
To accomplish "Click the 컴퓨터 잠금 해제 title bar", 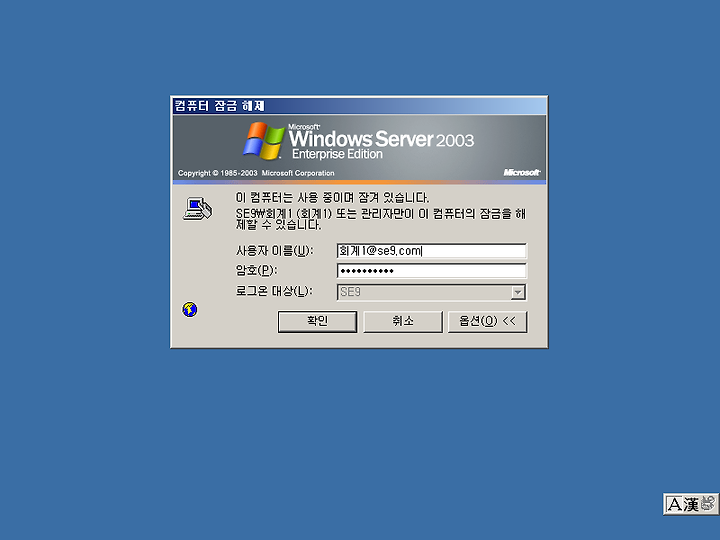I will tap(359, 106).
